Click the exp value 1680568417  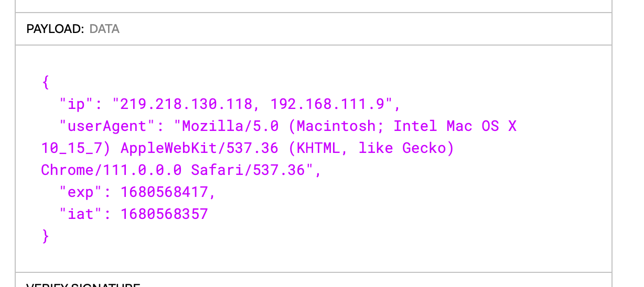(164, 192)
